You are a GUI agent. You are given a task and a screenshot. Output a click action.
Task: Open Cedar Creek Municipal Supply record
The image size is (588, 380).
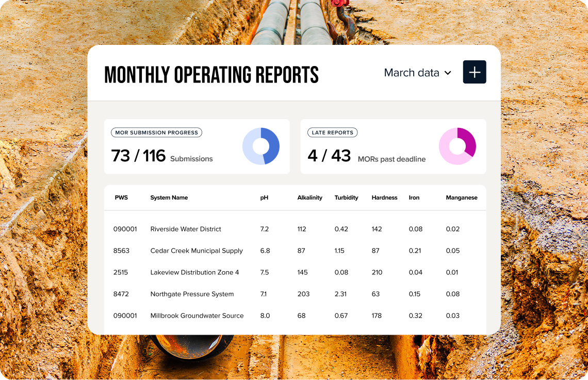coord(196,251)
